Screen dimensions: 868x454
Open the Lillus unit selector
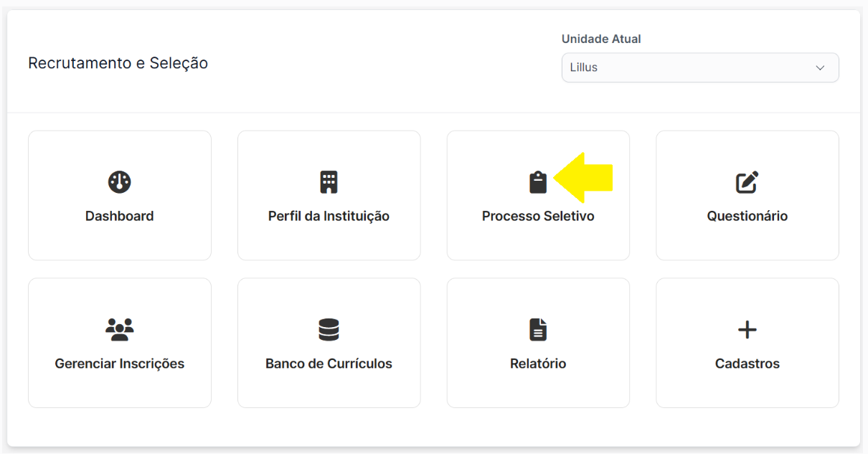click(x=700, y=67)
